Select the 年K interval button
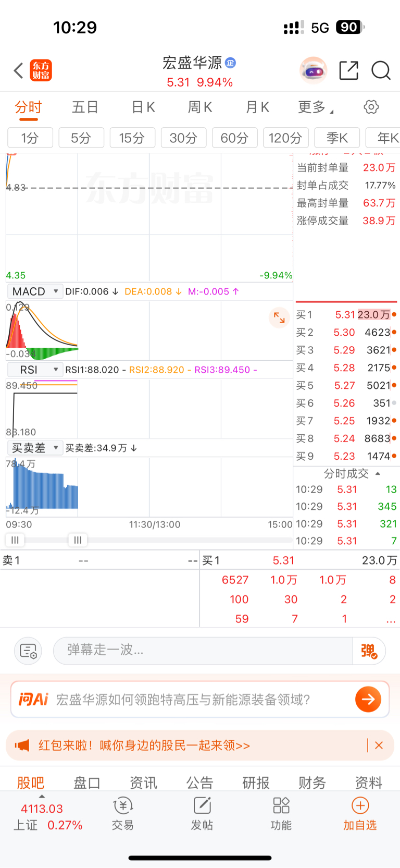This screenshot has width=400, height=868. click(383, 138)
